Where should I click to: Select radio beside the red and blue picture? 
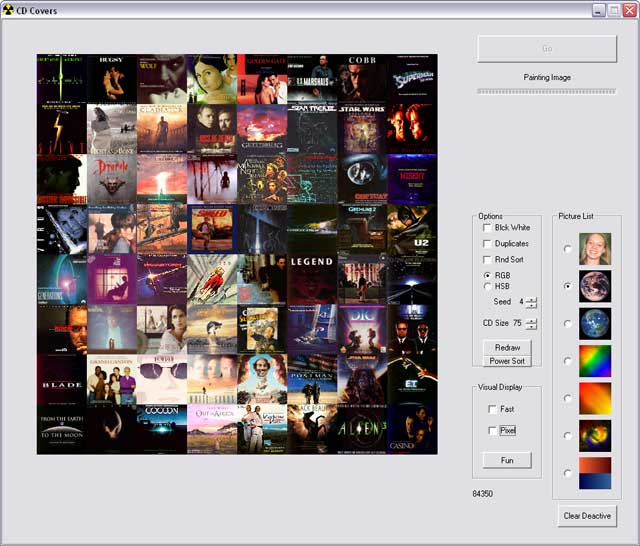tap(567, 473)
